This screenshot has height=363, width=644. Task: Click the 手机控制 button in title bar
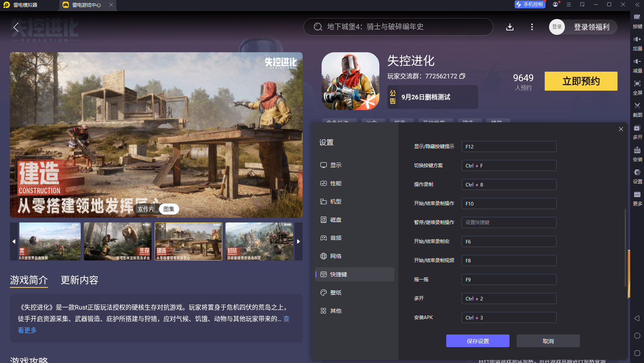point(530,4)
